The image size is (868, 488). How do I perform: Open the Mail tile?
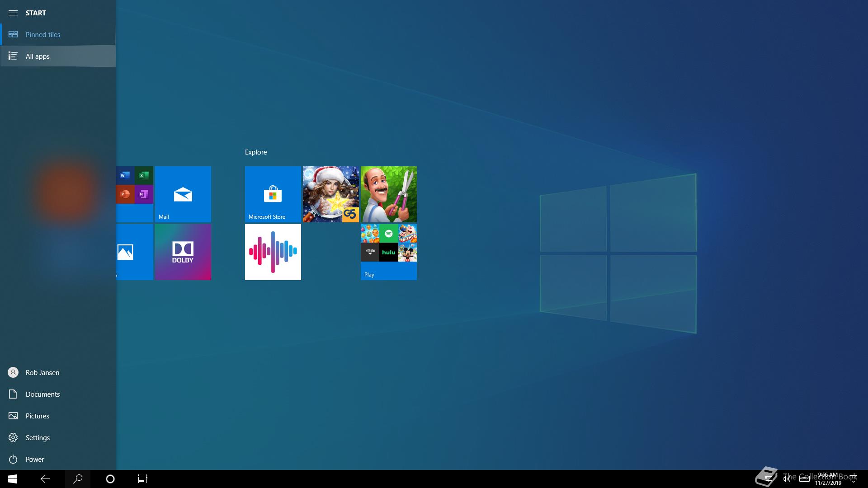coord(183,194)
